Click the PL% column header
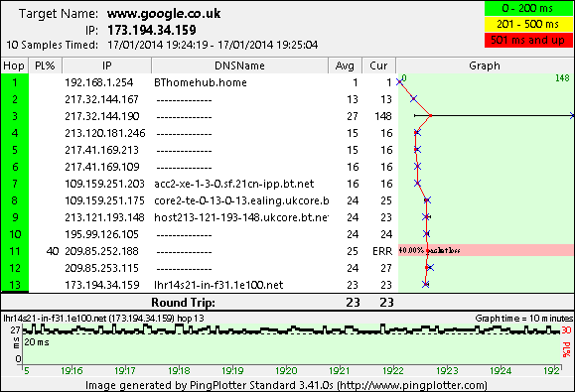The height and width of the screenshot is (392, 575). (x=45, y=65)
